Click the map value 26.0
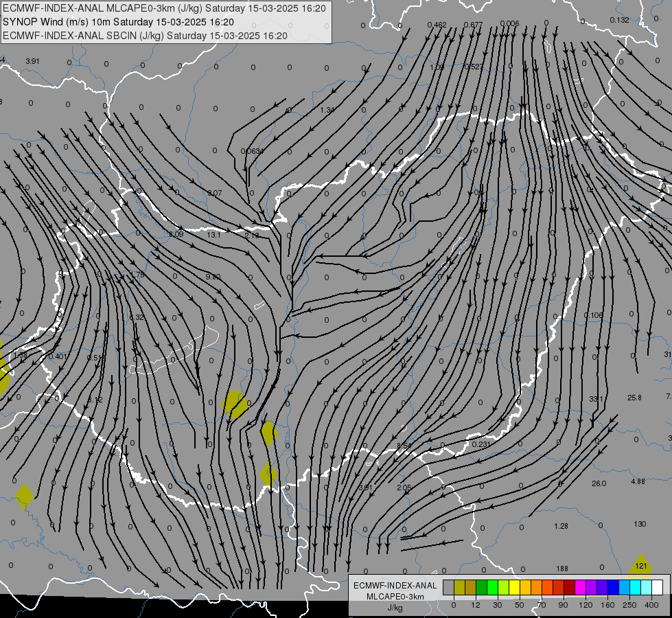This screenshot has height=618, width=672. [x=599, y=484]
